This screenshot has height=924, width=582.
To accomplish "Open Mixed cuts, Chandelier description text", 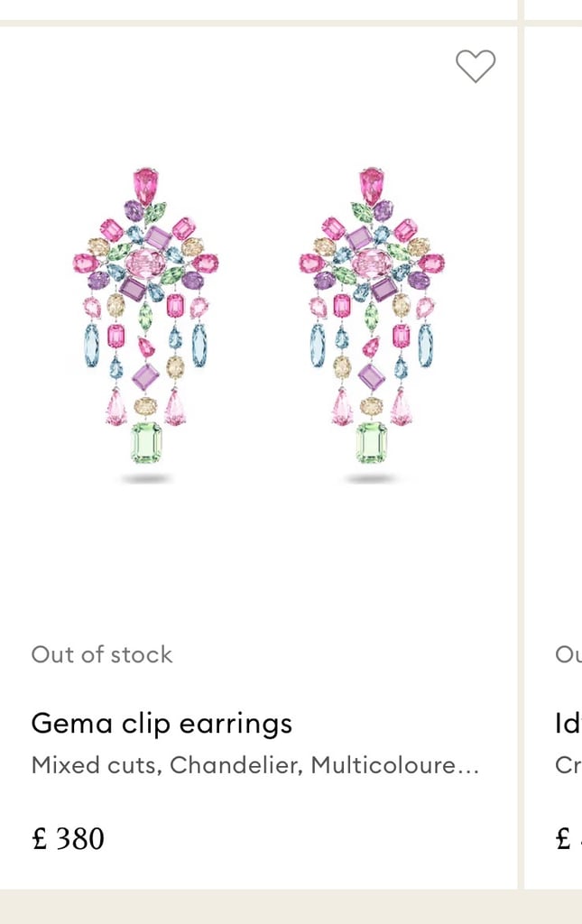I will pyautogui.click(x=254, y=765).
